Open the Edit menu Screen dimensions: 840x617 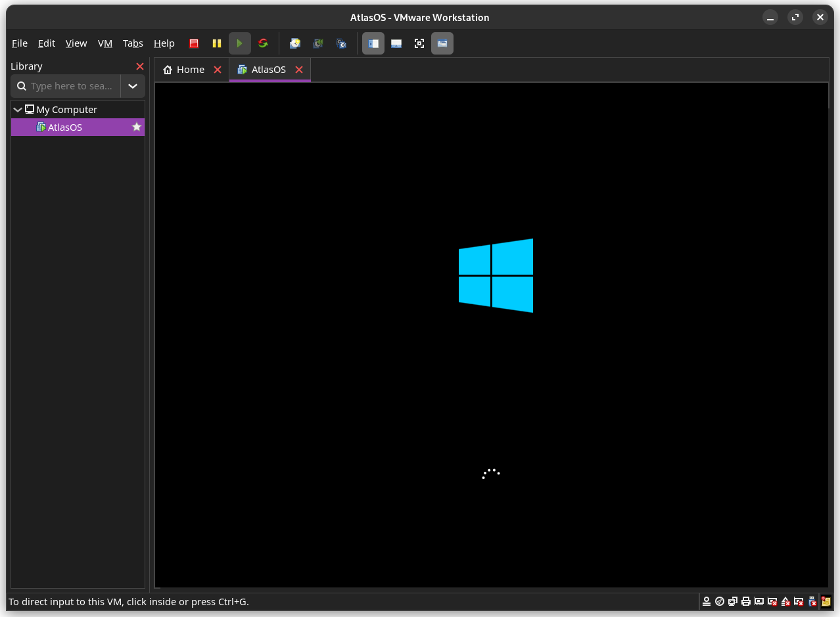[47, 43]
